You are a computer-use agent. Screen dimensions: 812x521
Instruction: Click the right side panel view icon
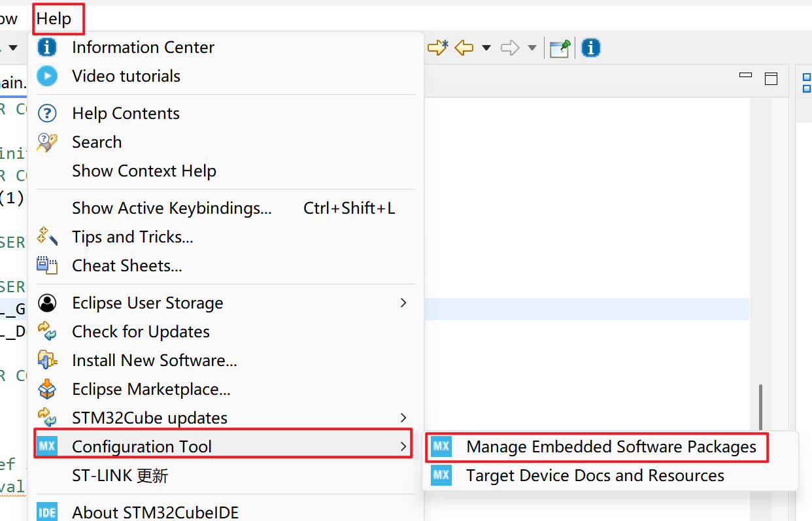point(807,83)
